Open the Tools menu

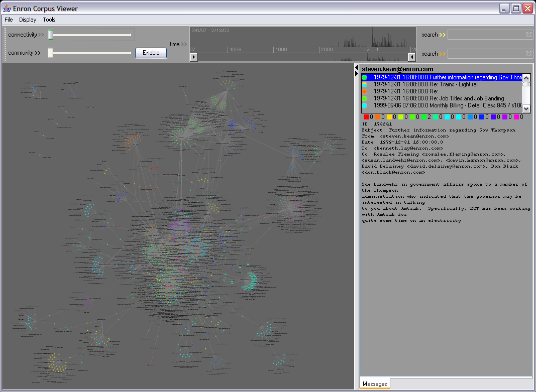click(x=49, y=20)
